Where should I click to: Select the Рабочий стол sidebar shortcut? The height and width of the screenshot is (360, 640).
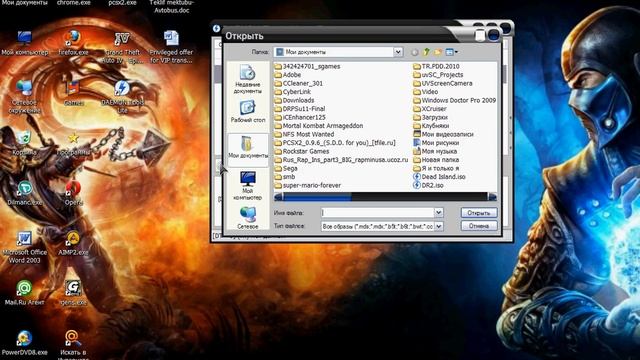click(x=247, y=112)
